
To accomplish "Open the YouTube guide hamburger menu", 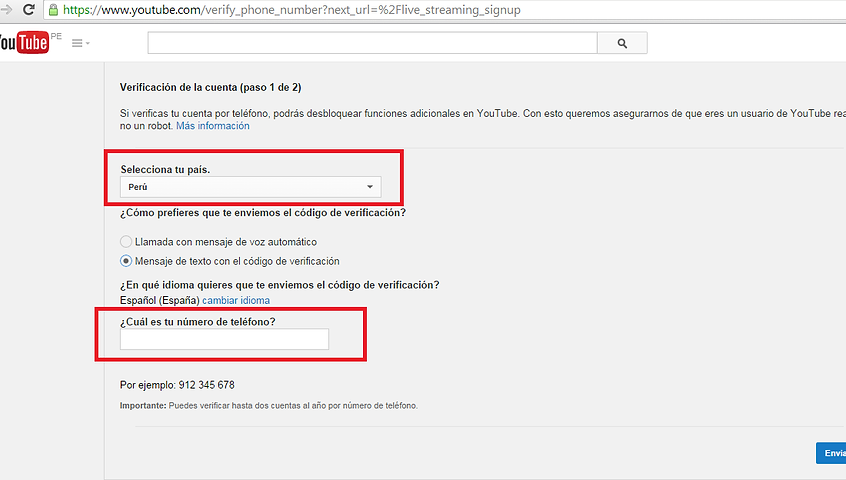I will (80, 43).
